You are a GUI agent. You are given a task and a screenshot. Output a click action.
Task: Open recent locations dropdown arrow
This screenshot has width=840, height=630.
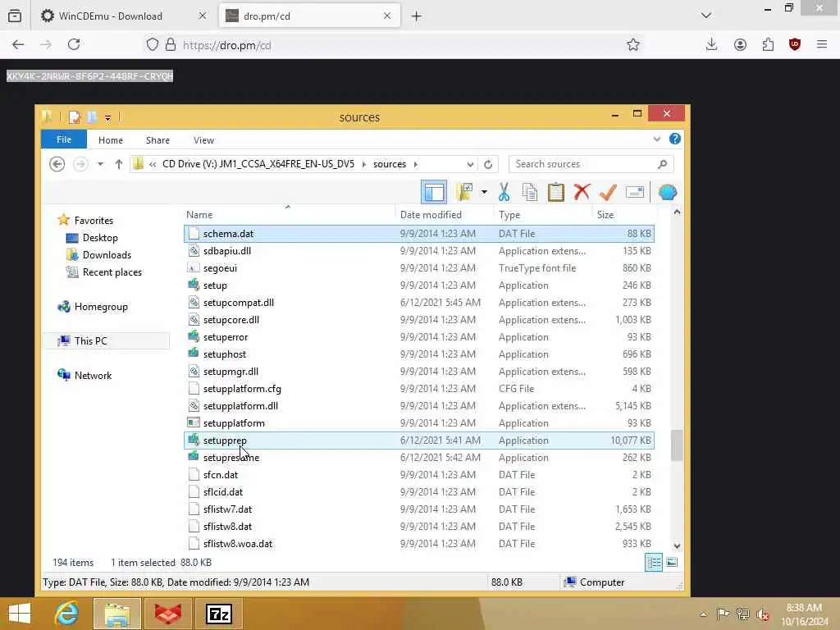(x=100, y=164)
